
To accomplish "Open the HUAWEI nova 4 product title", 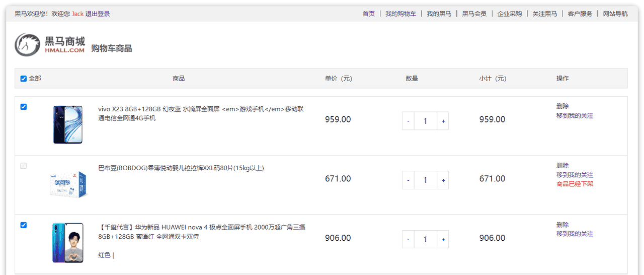I will 201,232.
